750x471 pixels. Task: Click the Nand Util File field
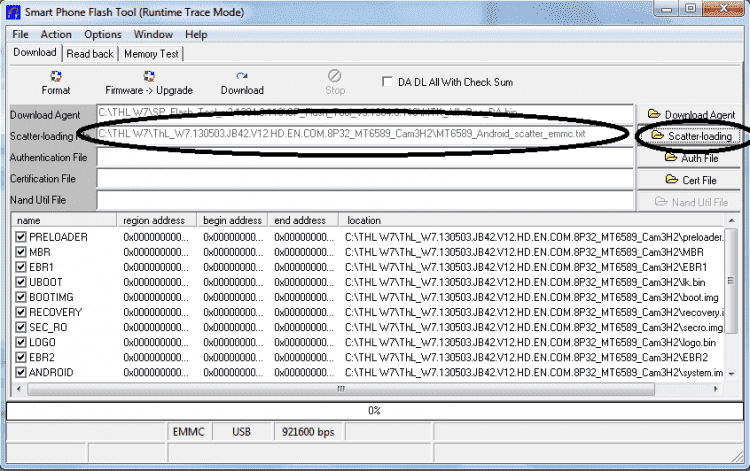click(x=365, y=200)
